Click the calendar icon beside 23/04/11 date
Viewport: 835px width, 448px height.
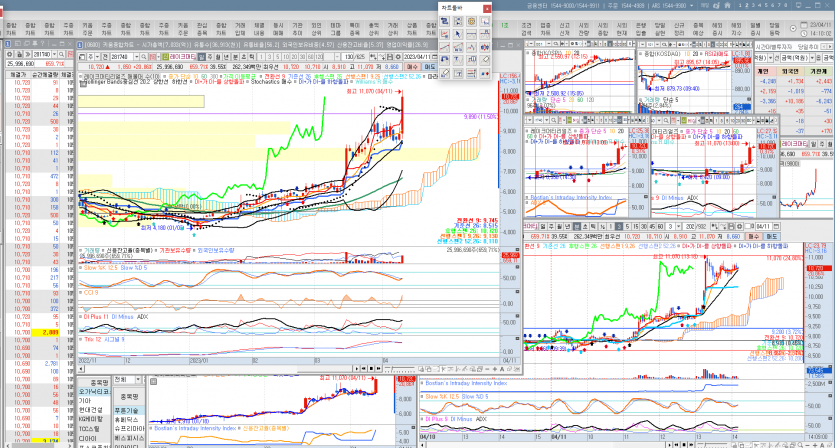coord(804,25)
